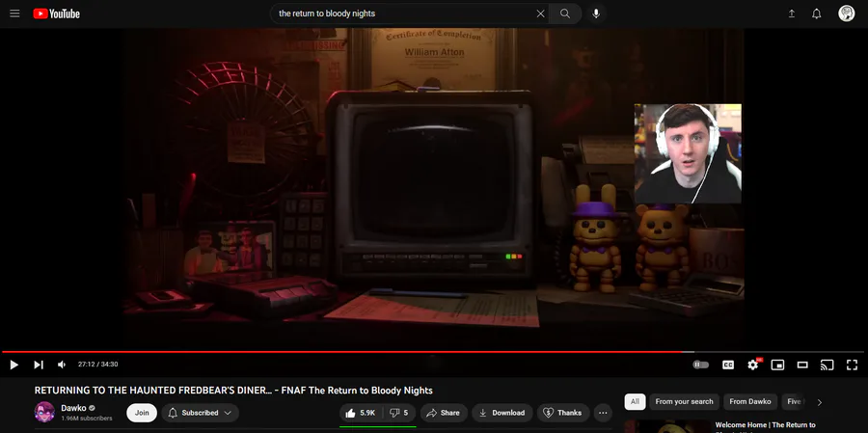
Task: Dislike the video (5)
Action: click(x=398, y=413)
